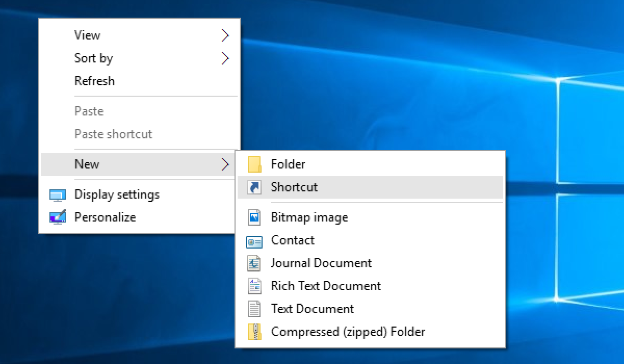Select the Bitmap image icon
Screen dimensions: 624x364
pyautogui.click(x=254, y=217)
